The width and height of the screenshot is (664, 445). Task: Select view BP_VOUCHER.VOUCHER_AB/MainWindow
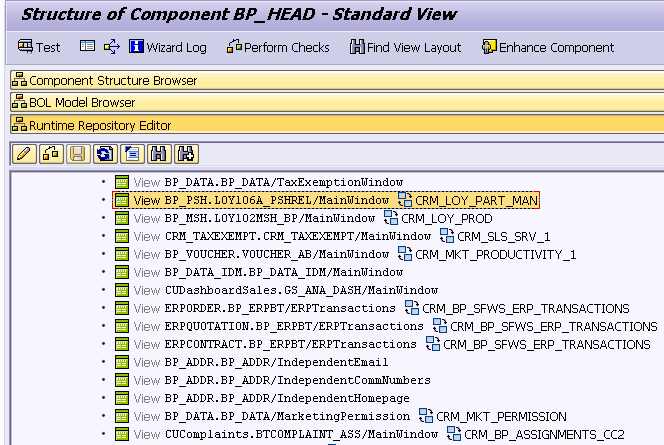click(x=277, y=254)
